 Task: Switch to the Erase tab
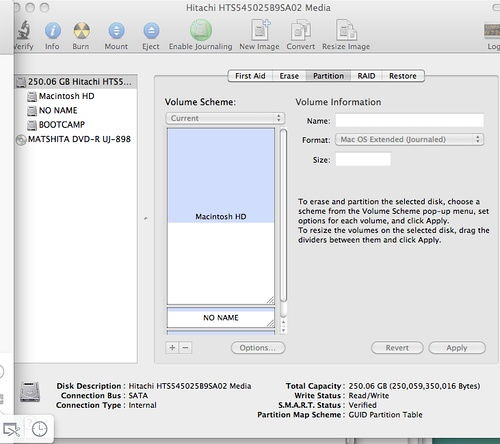click(289, 76)
